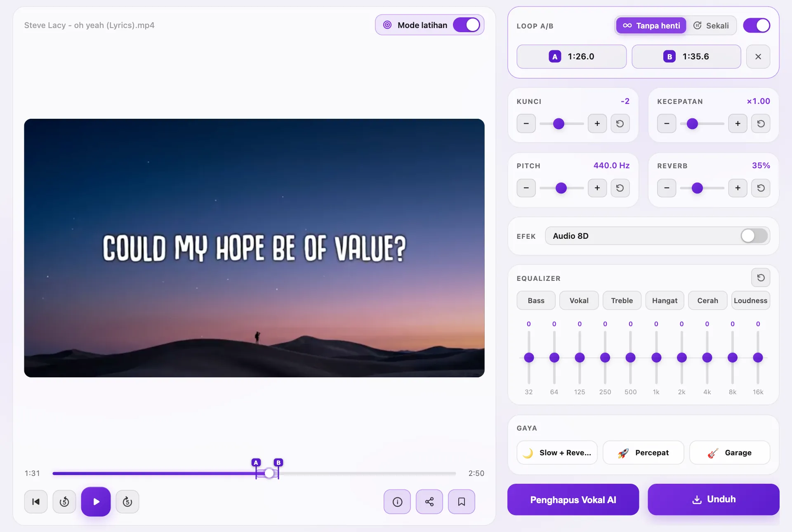Screen dimensions: 792x532
Task: Set loop point A at 1:26.0
Action: (x=571, y=56)
